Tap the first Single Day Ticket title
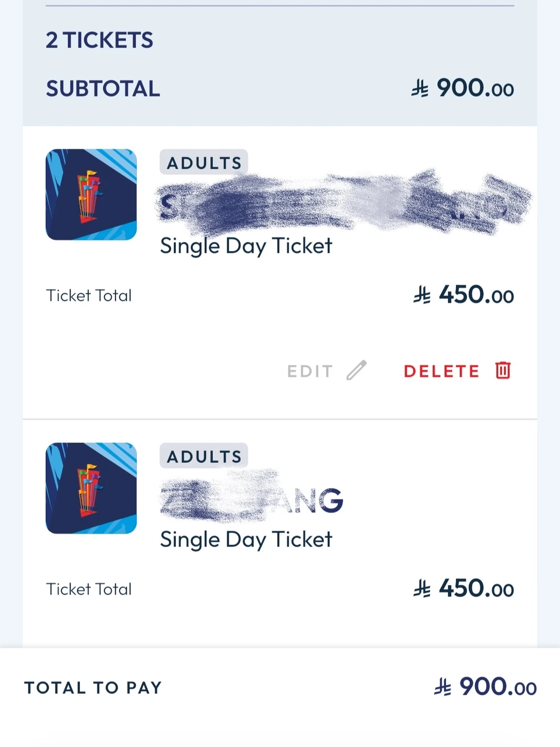Screen dimensions: 560x747 click(x=246, y=246)
